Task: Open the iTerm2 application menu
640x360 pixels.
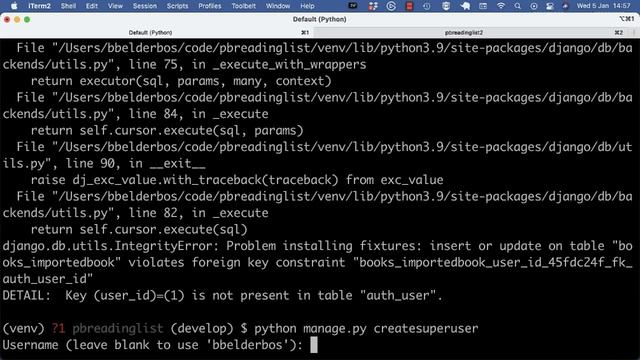Action: point(40,6)
